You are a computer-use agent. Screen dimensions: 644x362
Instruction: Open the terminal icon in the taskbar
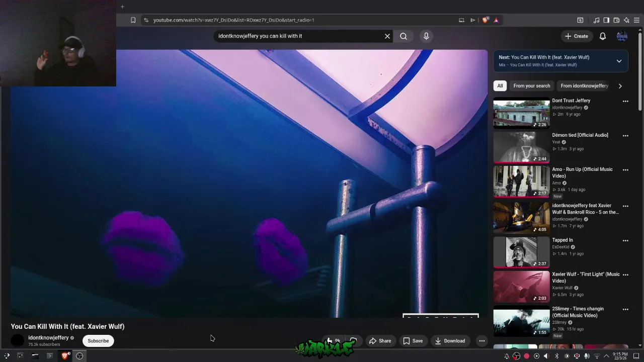[50, 356]
